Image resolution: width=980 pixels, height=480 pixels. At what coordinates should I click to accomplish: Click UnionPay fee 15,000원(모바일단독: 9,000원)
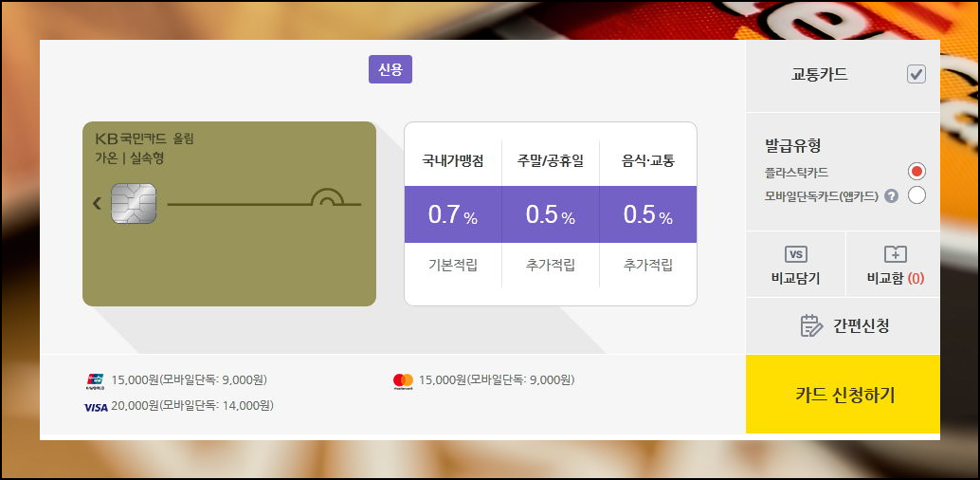(x=190, y=379)
